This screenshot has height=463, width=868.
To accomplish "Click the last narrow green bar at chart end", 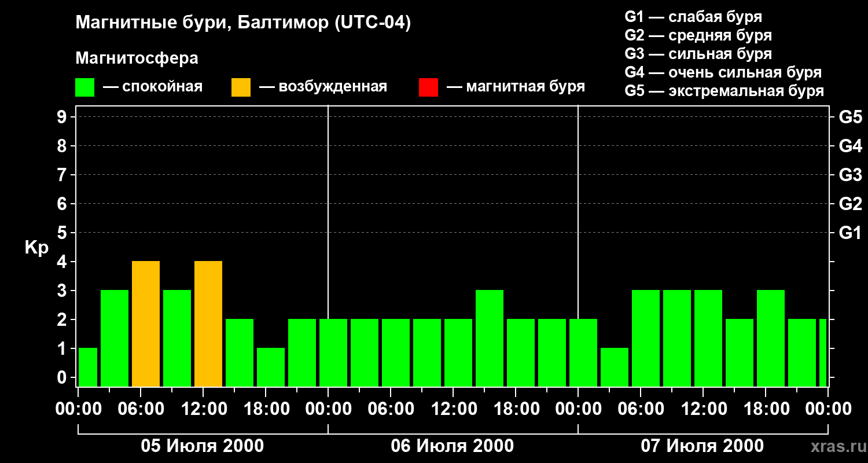I will click(823, 353).
